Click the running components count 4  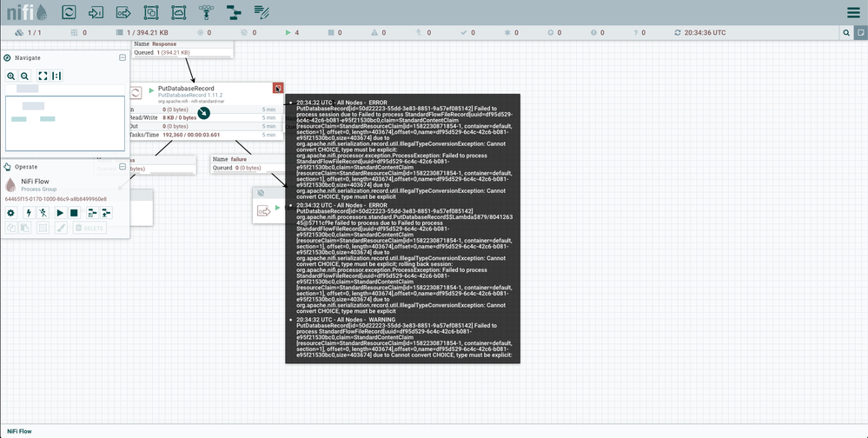pos(292,33)
